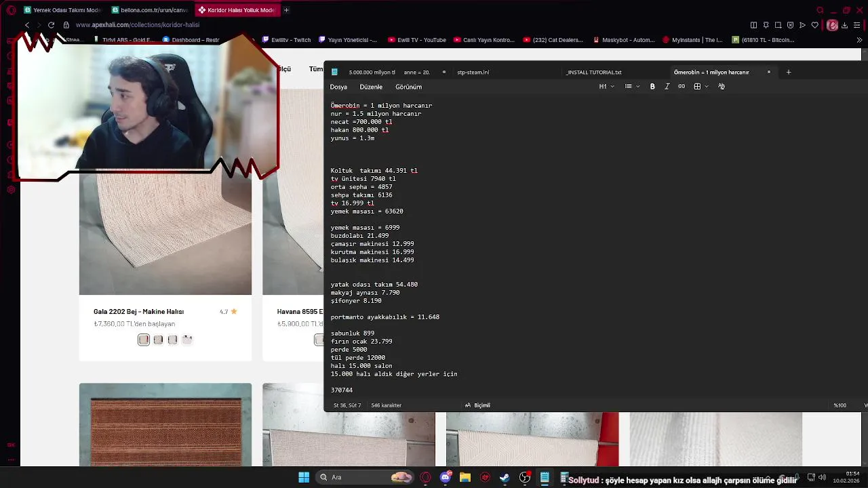Screen dimensions: 868x488
Task: Open the Görünüm menu
Action: (x=408, y=87)
